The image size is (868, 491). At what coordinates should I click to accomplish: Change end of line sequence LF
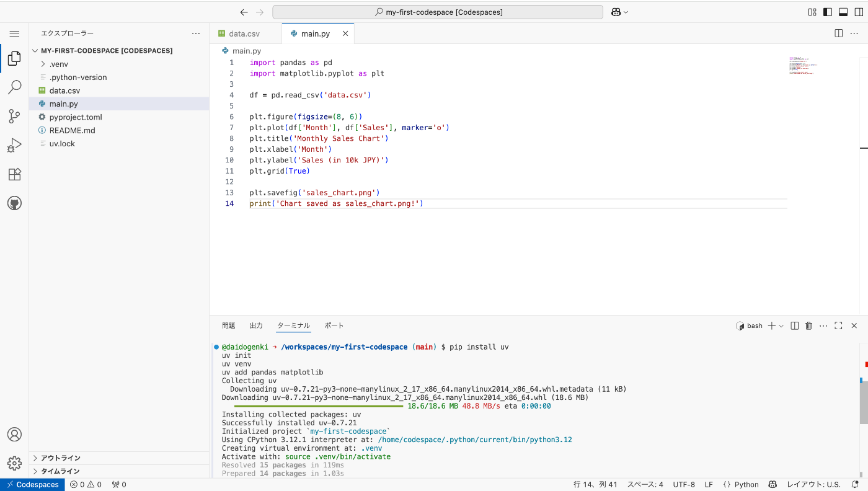pos(709,485)
